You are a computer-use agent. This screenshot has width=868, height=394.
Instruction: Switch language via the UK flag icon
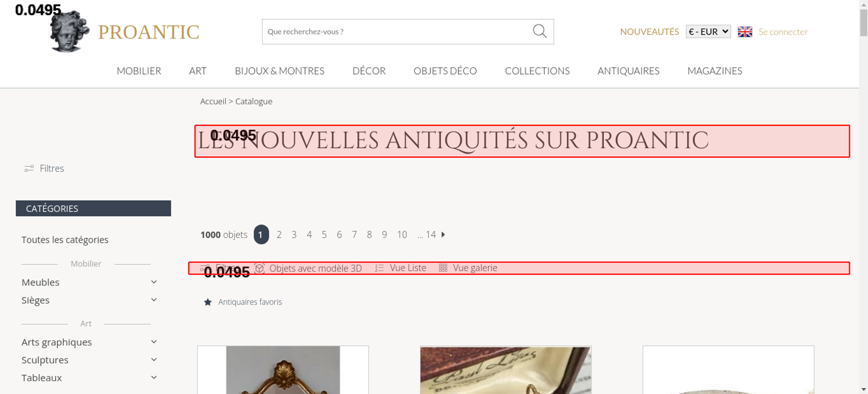pos(745,32)
